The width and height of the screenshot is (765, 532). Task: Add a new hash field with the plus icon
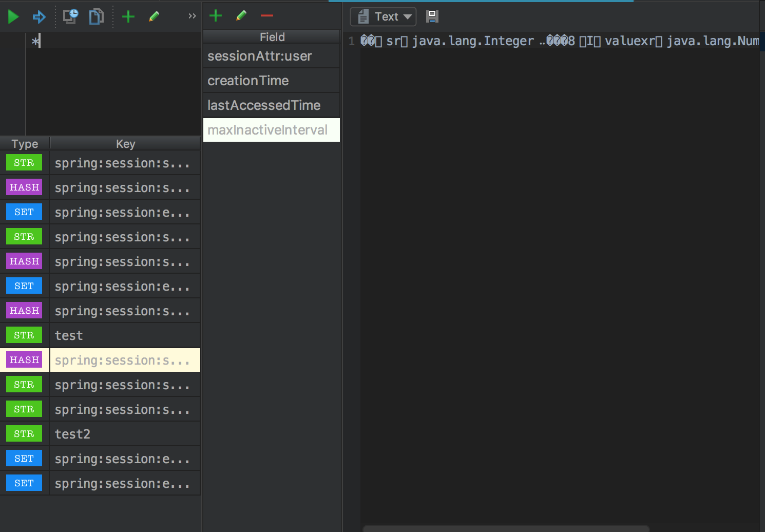pyautogui.click(x=216, y=16)
